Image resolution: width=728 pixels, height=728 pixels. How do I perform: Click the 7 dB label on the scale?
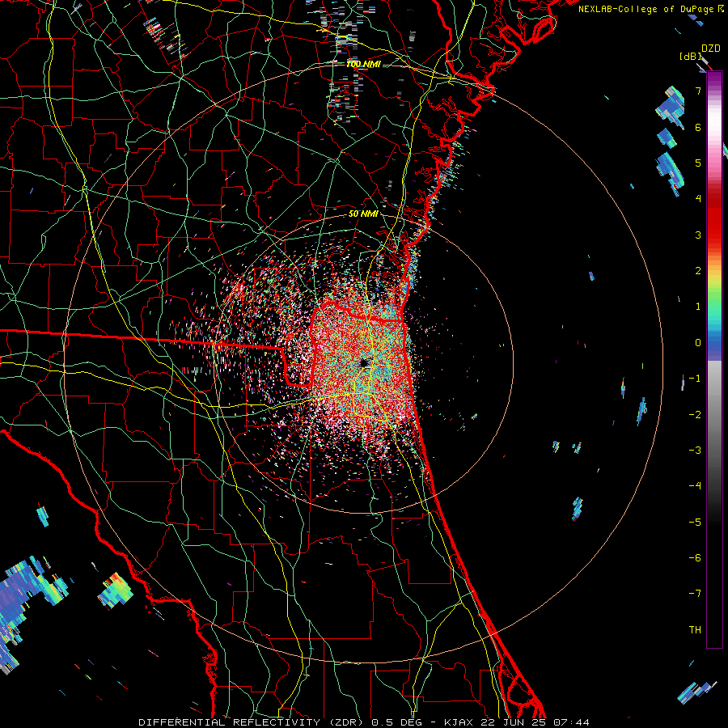698,91
